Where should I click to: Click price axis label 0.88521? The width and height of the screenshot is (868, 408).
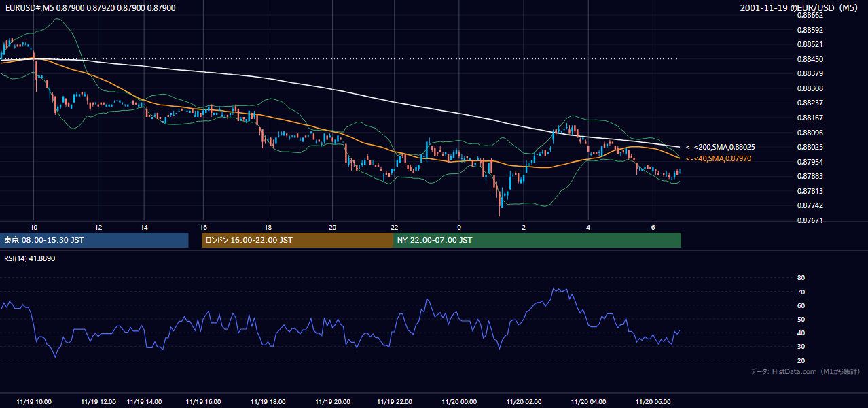pos(810,44)
